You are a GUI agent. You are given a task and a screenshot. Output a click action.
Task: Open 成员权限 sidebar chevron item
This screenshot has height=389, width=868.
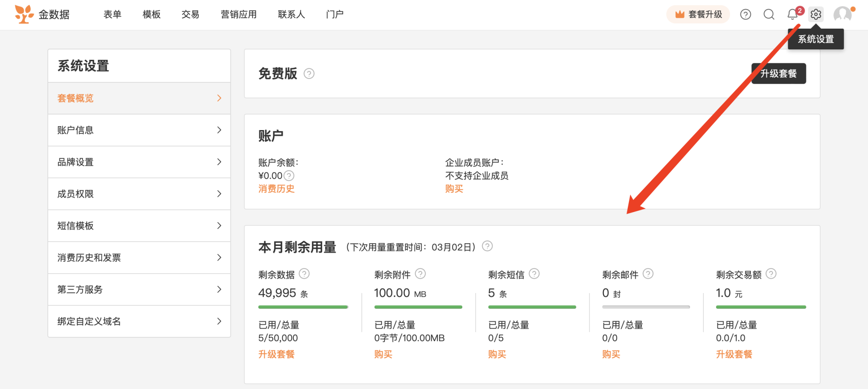point(139,194)
